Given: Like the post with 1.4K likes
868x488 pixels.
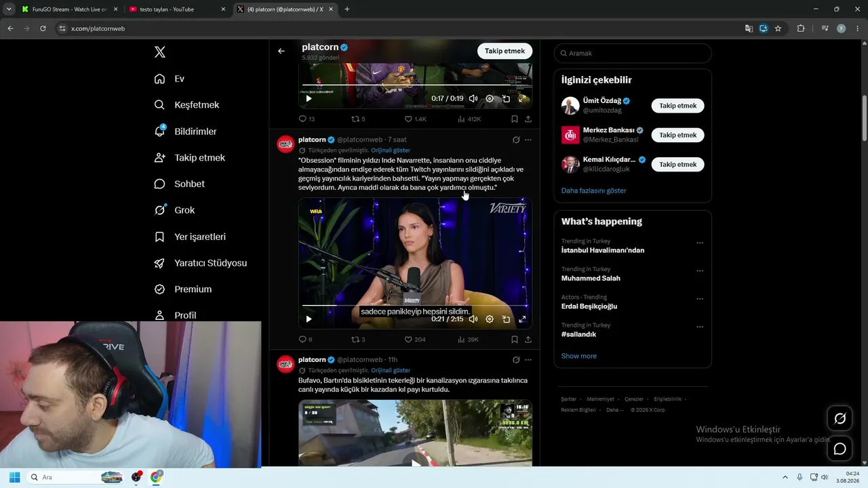Looking at the screenshot, I should point(415,119).
